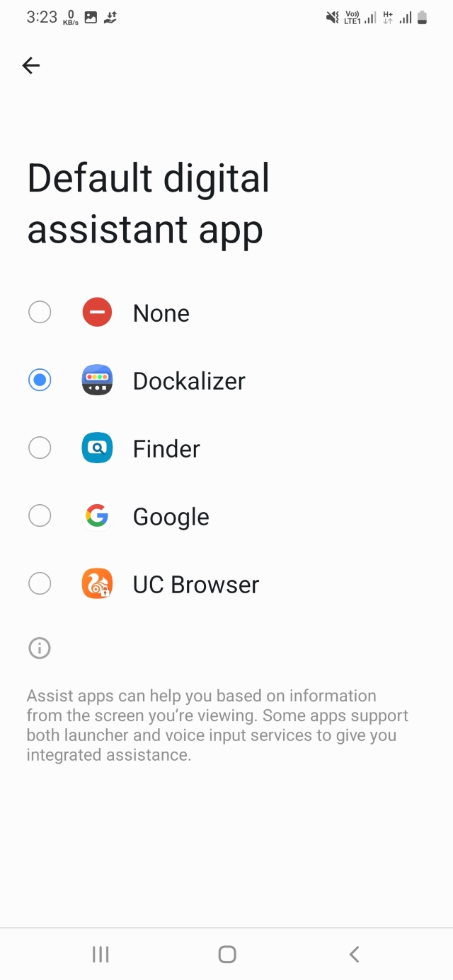Tap the Default digital assistant app heading
Image resolution: width=453 pixels, height=980 pixels.
point(149,204)
